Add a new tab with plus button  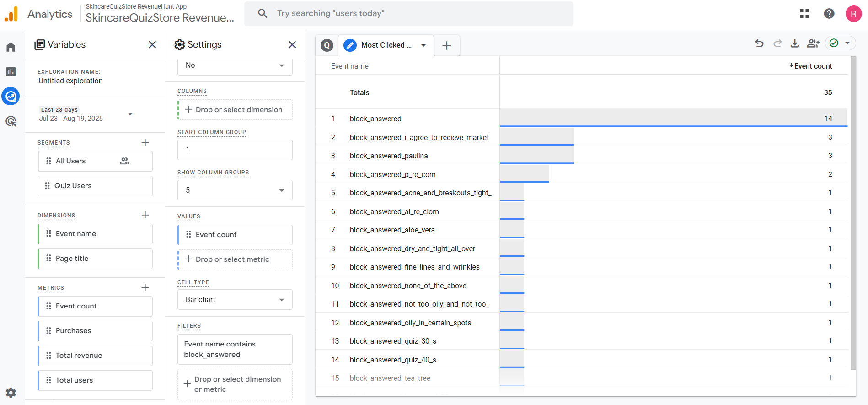(x=447, y=45)
